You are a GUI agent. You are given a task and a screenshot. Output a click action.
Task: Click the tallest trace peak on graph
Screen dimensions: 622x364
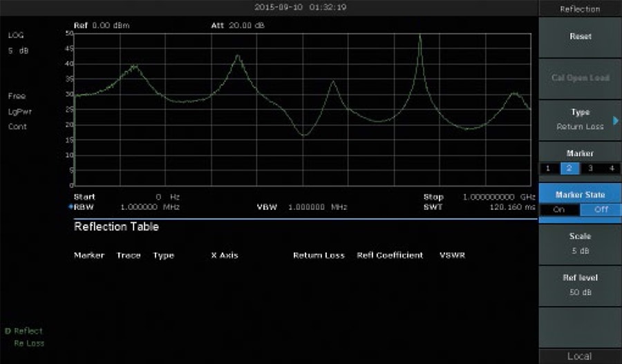[420, 37]
